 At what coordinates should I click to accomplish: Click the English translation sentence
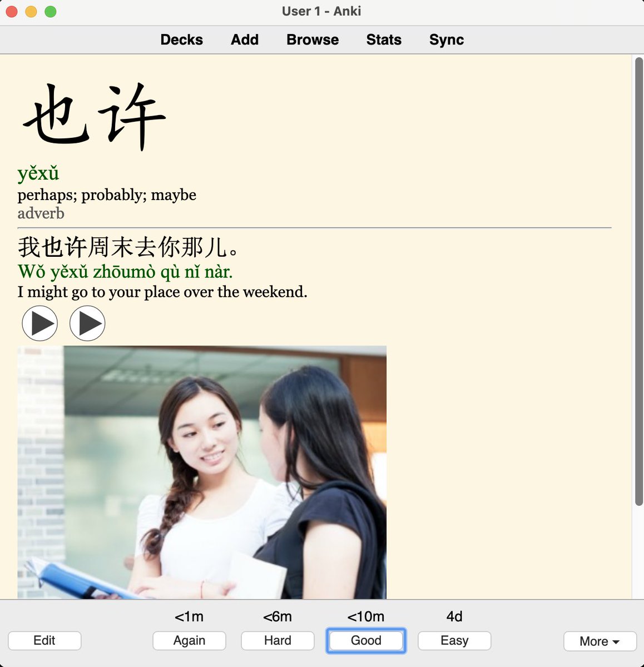point(162,292)
